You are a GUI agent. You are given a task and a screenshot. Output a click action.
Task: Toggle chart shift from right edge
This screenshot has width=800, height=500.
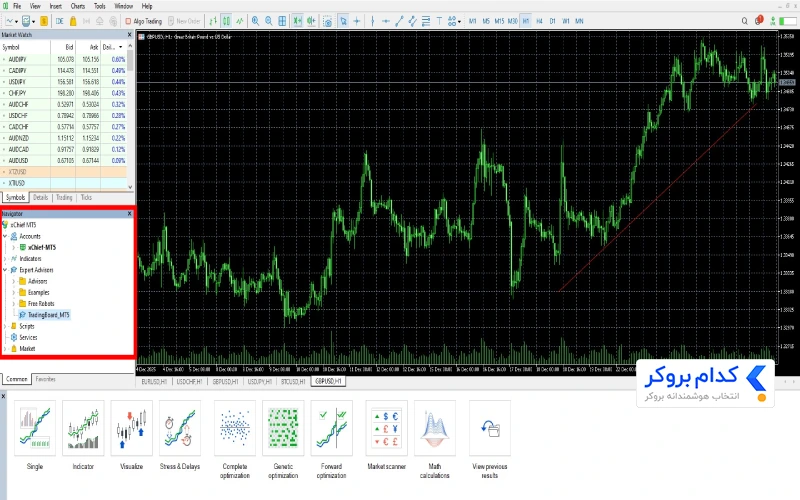(311, 21)
